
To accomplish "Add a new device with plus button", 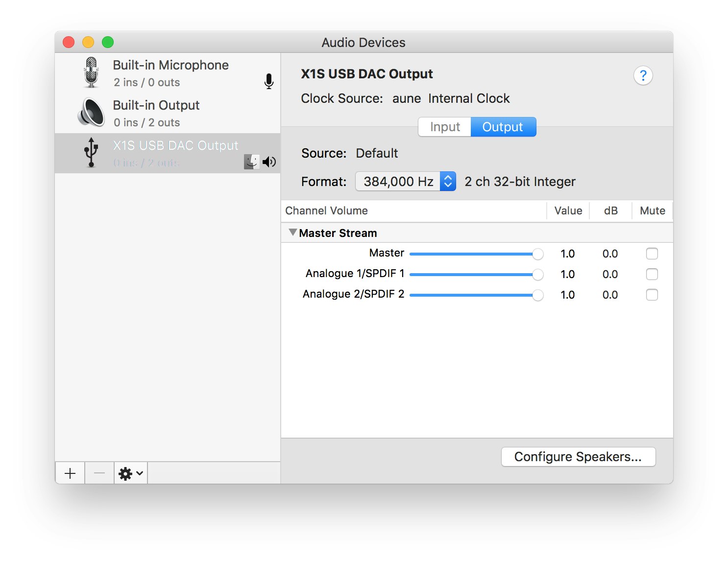I will (x=70, y=473).
